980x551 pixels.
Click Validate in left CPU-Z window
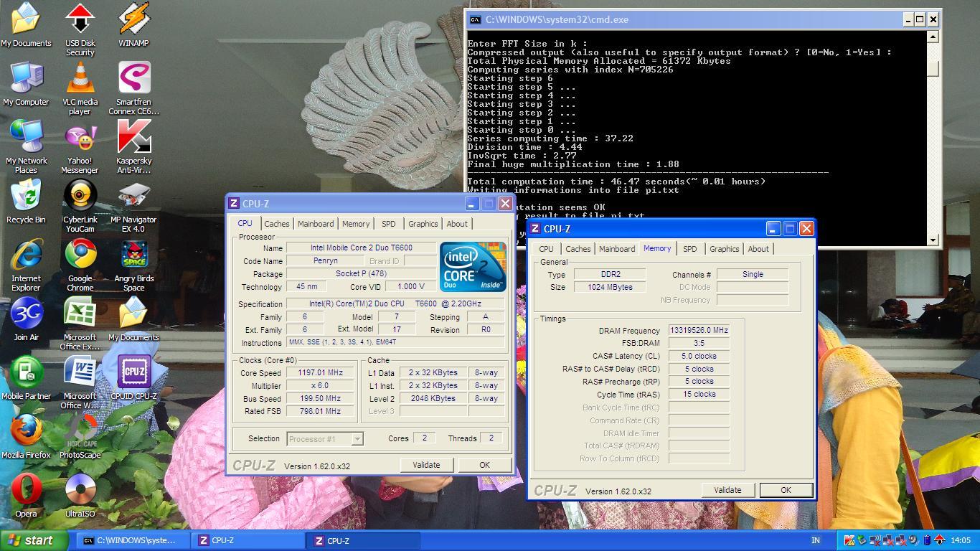click(426, 465)
